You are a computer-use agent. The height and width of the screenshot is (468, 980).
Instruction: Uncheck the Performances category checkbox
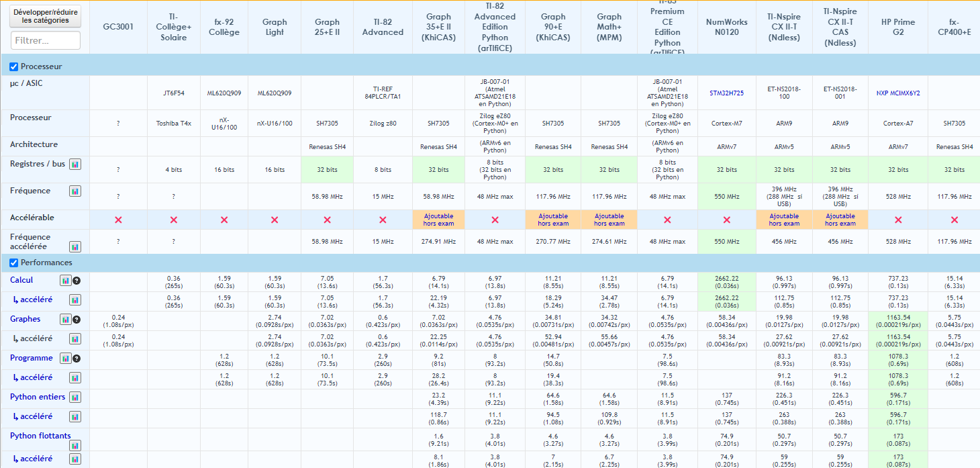pyautogui.click(x=14, y=263)
